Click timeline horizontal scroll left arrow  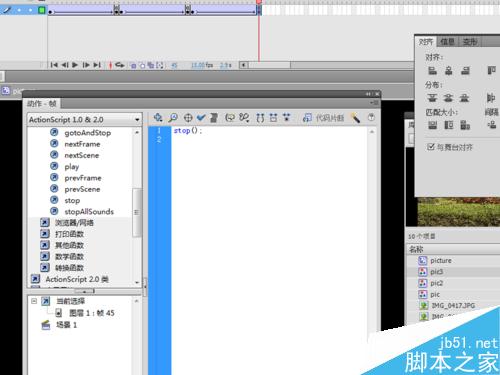tap(244, 65)
